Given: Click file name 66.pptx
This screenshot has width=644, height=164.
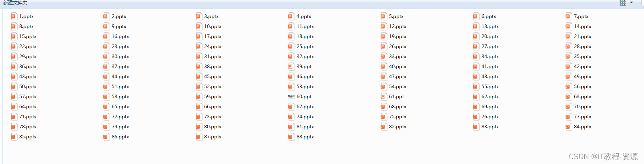Looking at the screenshot, I should 213,107.
